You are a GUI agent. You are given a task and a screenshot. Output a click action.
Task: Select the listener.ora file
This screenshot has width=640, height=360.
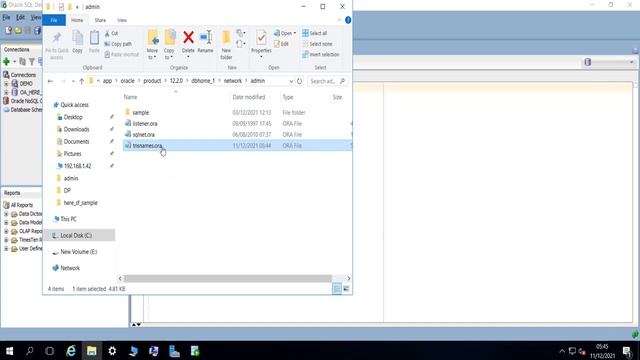(x=144, y=123)
